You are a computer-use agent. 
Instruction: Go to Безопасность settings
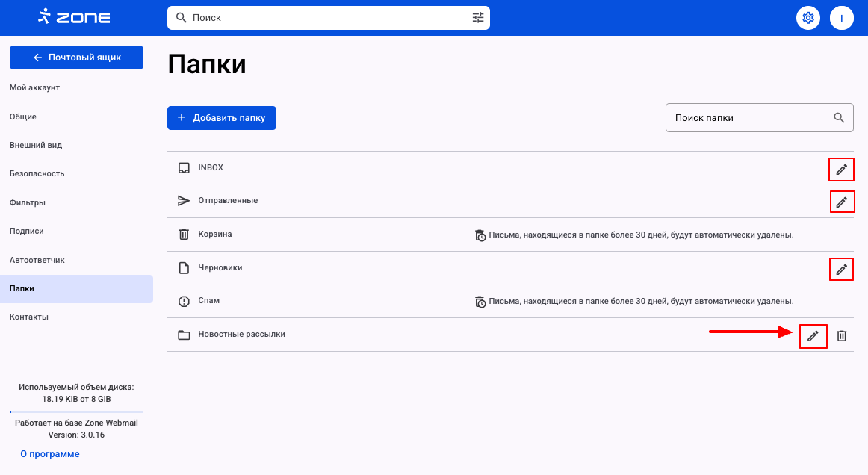coord(37,173)
